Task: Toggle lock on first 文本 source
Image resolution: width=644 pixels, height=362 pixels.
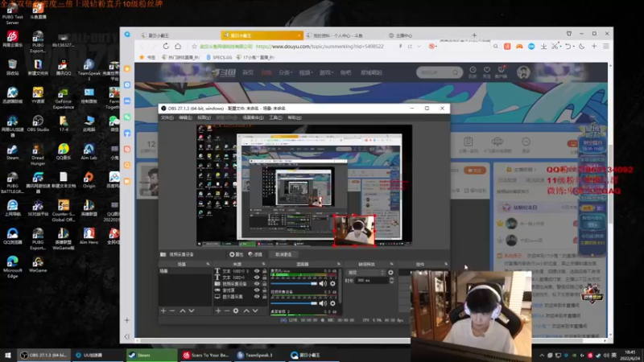Action: 265,271
